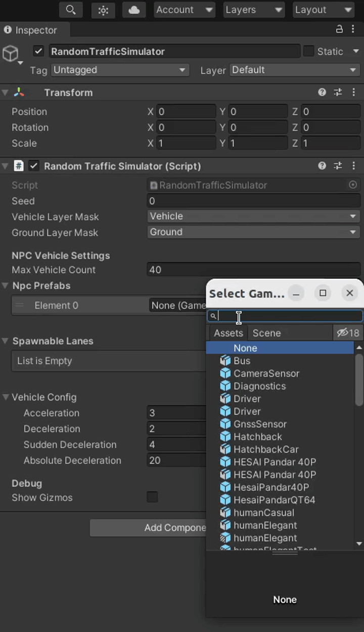Open Transform help reference icon

(x=322, y=92)
